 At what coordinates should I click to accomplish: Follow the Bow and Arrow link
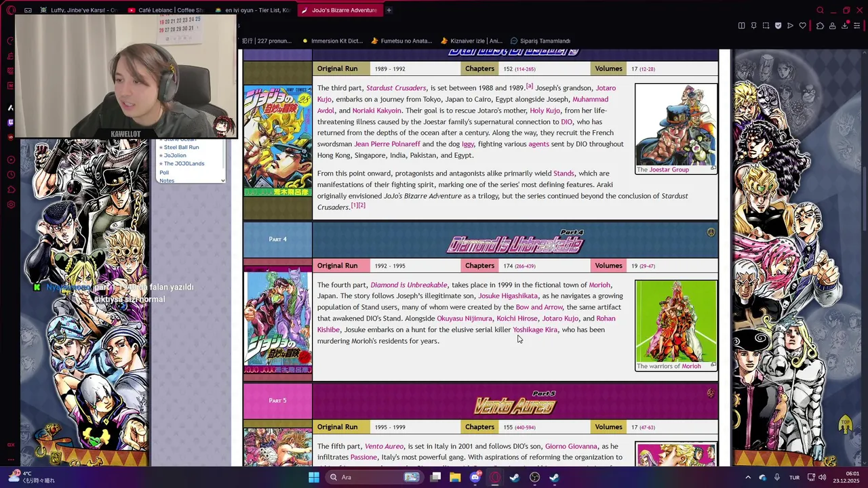tap(539, 307)
